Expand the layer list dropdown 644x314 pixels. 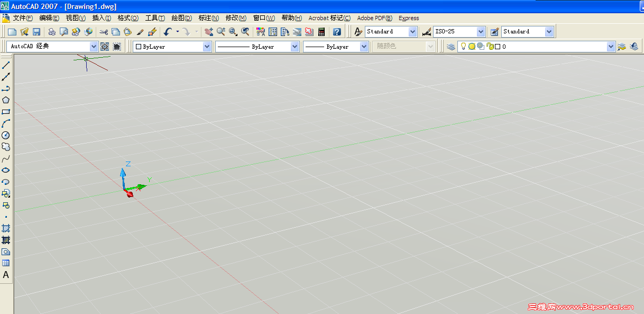pos(611,47)
